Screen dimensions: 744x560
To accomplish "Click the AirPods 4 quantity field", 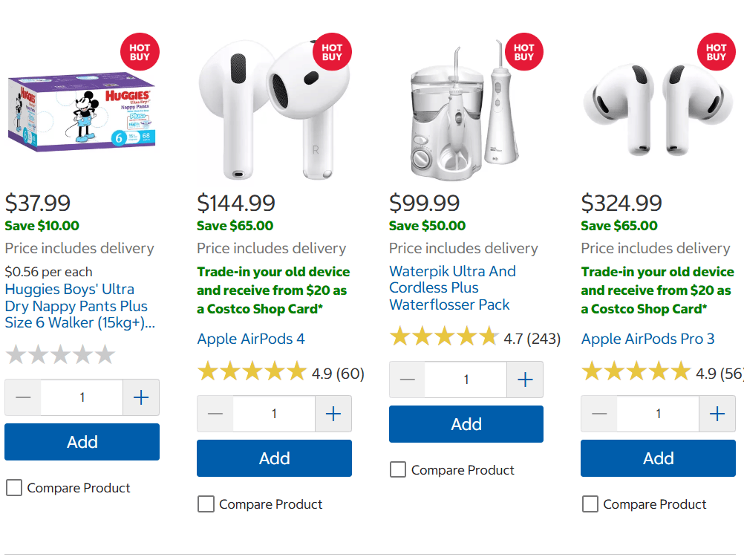I will click(x=274, y=414).
